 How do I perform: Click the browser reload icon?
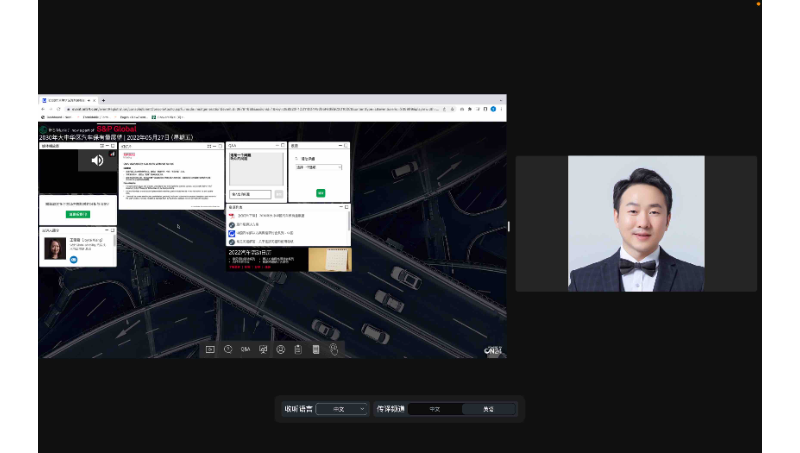[x=59, y=109]
